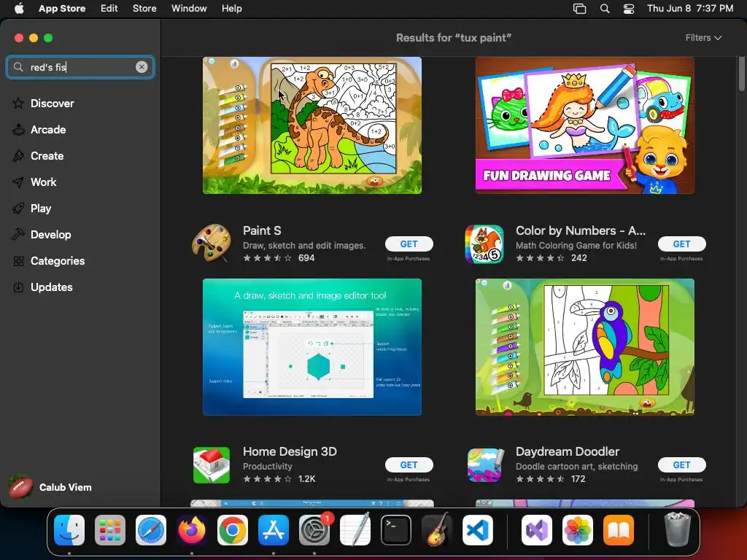Go to the Arcade section
747x560 pixels.
48,130
